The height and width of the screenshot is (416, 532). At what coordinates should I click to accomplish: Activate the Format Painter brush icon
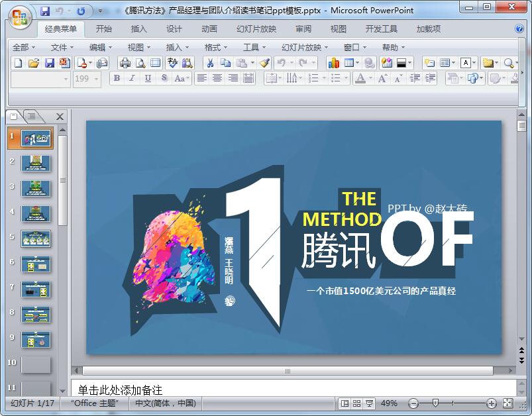[x=264, y=63]
